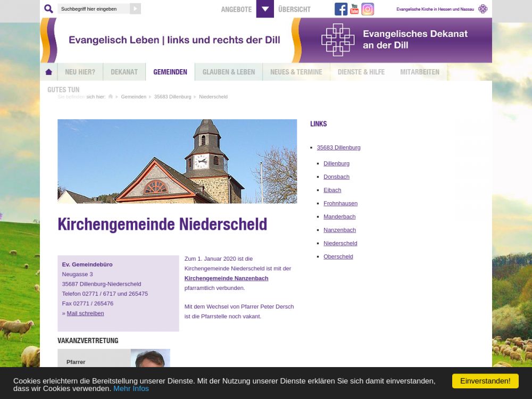
Task: Submit search with the arrow button
Action: [135, 9]
